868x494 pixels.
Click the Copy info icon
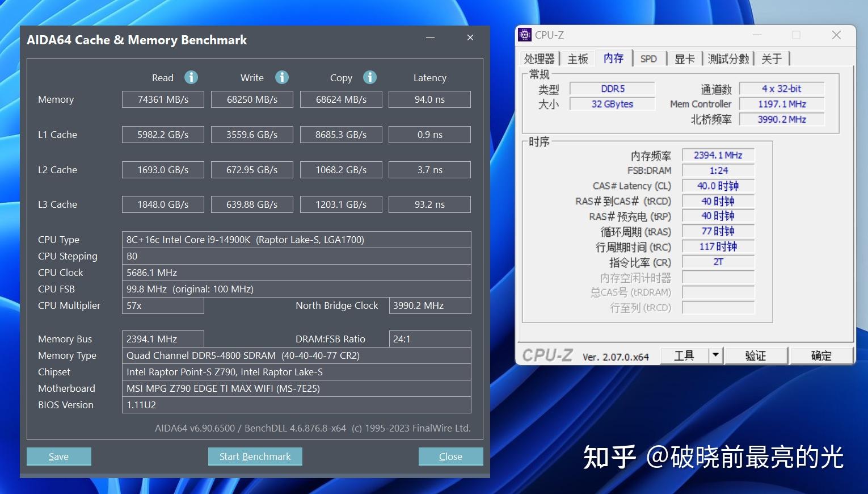pyautogui.click(x=370, y=77)
